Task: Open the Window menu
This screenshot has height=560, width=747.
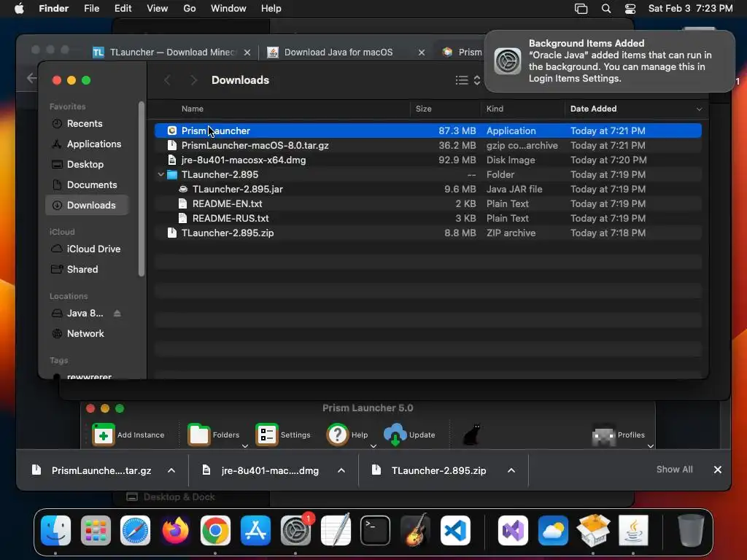Action: pos(228,9)
